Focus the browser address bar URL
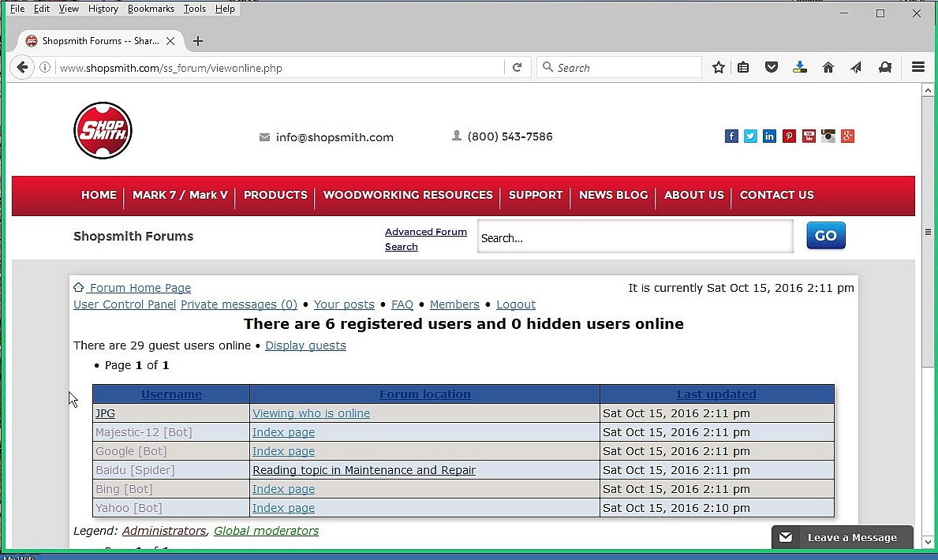The width and height of the screenshot is (938, 560). tap(278, 68)
